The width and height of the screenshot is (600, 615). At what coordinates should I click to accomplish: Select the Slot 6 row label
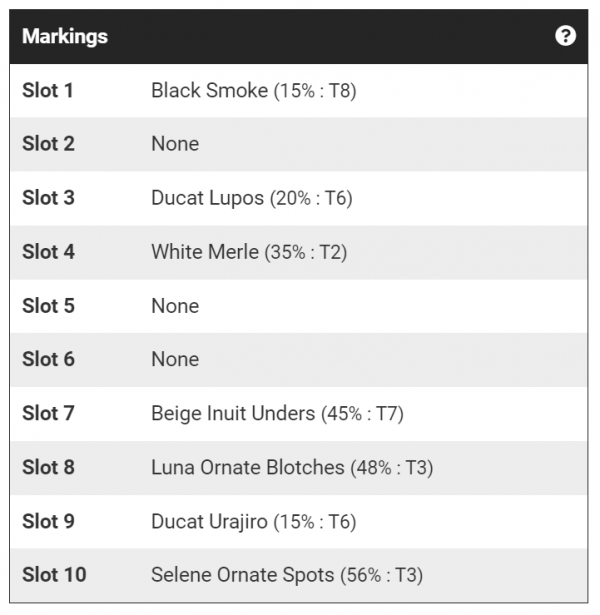click(48, 359)
